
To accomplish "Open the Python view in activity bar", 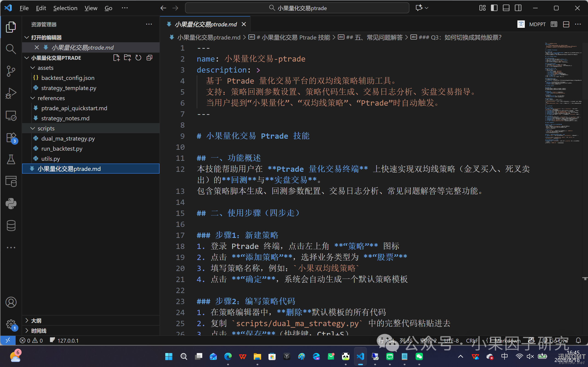I will (11, 203).
